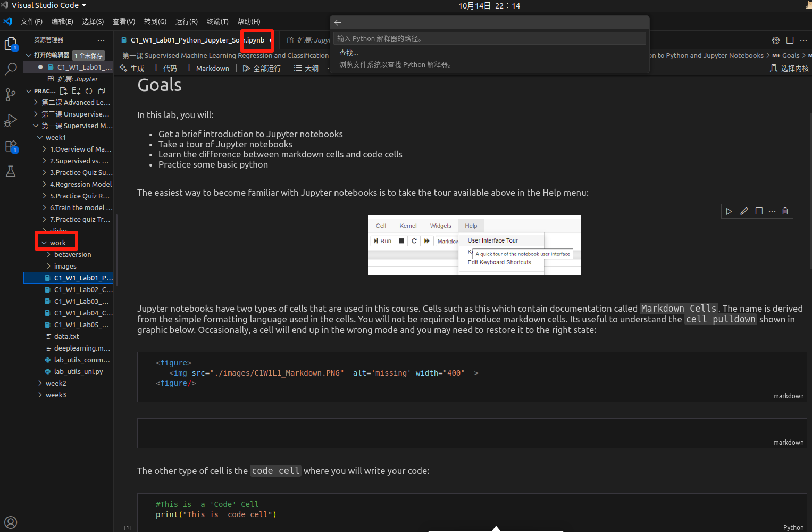Open the Search view in activity bar

coord(11,69)
